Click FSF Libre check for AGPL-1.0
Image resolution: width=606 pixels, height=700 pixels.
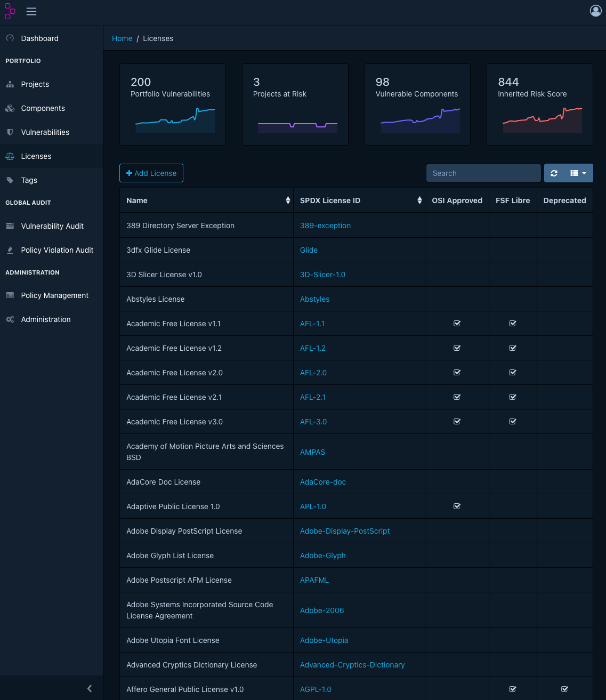(513, 689)
